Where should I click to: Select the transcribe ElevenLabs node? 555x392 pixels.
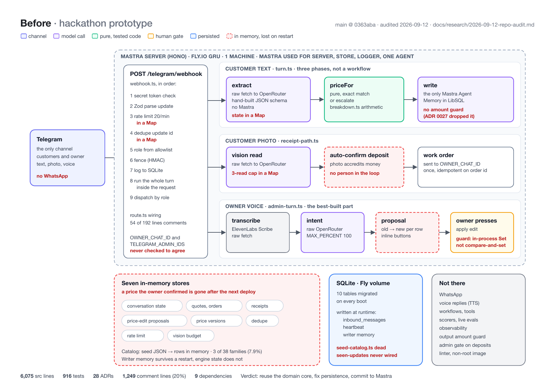point(258,232)
